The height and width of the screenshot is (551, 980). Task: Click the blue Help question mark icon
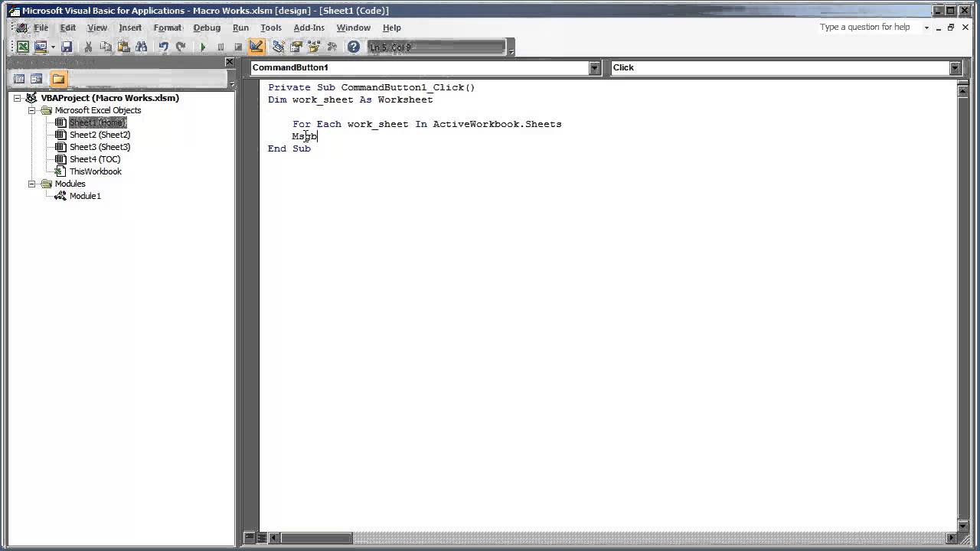click(x=353, y=47)
